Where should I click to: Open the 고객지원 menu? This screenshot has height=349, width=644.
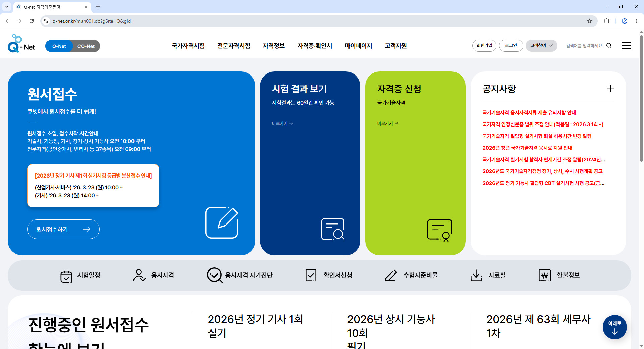pyautogui.click(x=396, y=46)
